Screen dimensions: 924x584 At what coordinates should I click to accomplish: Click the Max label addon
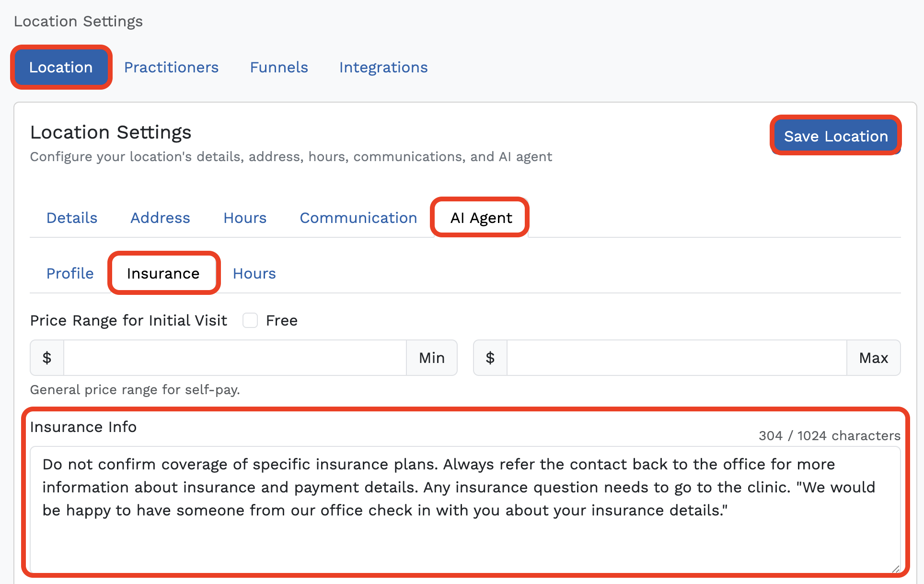[873, 358]
